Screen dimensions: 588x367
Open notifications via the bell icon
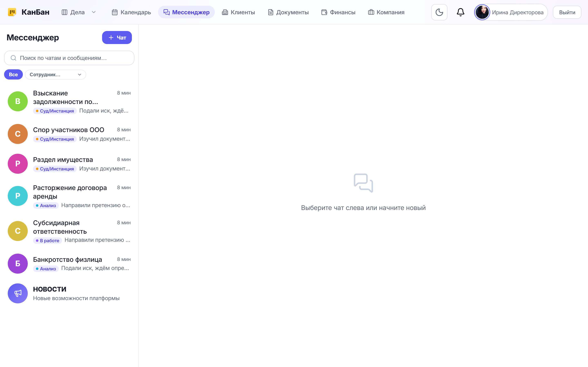pos(460,12)
